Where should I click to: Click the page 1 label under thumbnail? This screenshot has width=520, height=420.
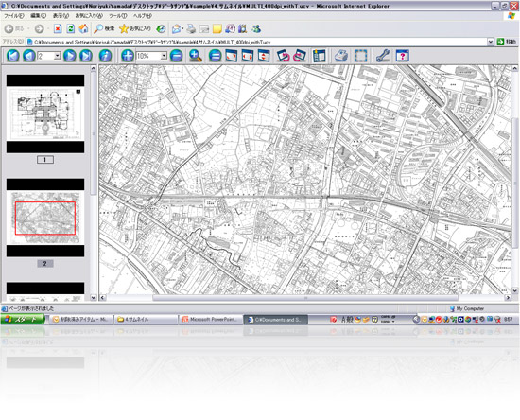point(45,160)
